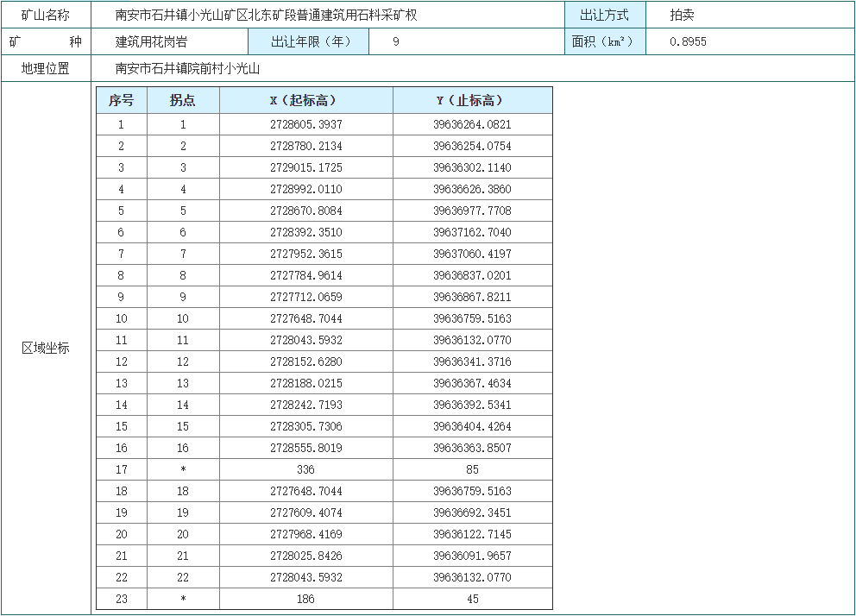Select the 拍卖 value cell
The image size is (856, 616).
(682, 15)
